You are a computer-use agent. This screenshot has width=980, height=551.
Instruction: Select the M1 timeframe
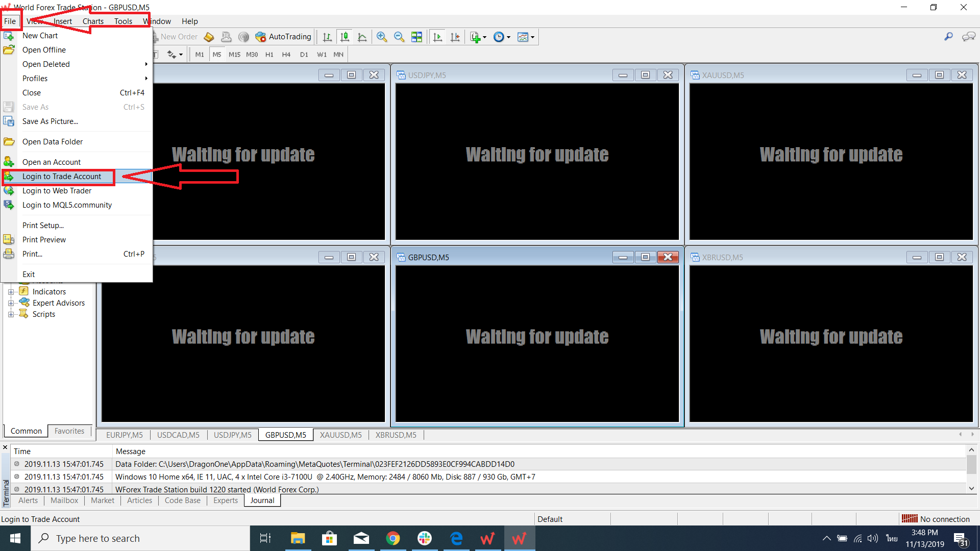(200, 55)
